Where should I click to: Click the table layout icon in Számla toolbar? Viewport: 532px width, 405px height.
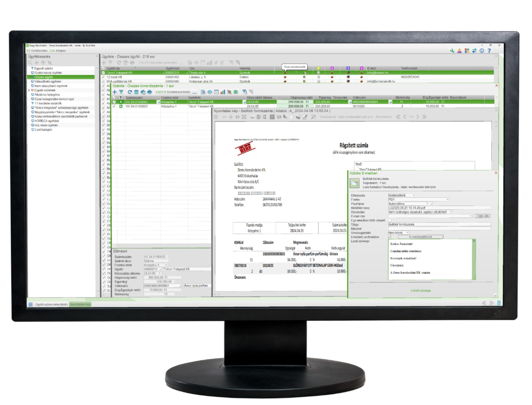pyautogui.click(x=216, y=92)
